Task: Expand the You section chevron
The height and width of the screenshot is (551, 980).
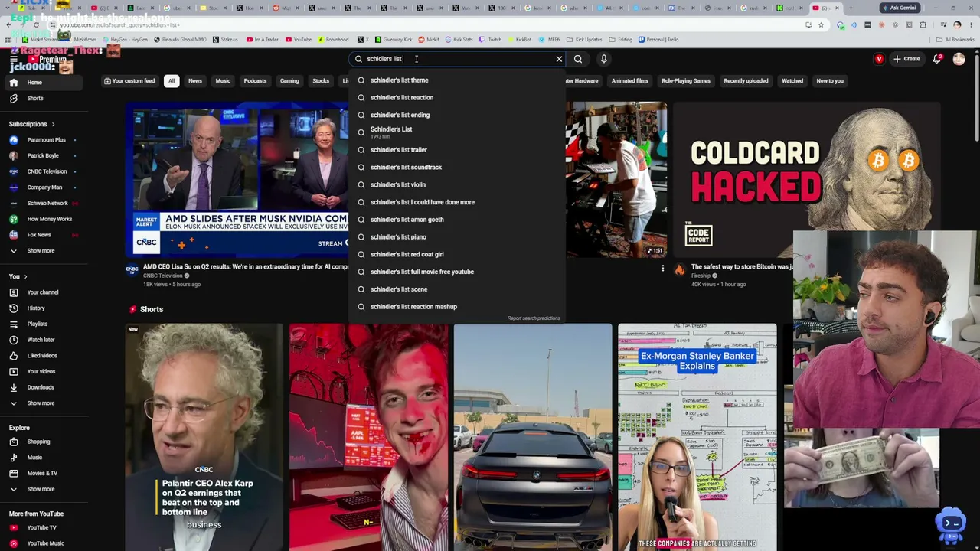Action: pyautogui.click(x=25, y=276)
